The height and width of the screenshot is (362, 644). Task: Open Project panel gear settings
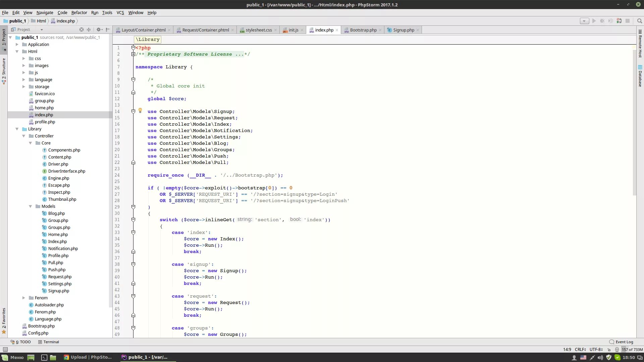click(x=99, y=29)
